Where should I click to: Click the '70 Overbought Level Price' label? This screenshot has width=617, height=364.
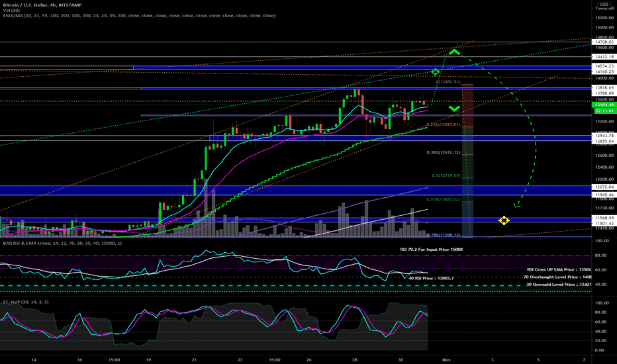pyautogui.click(x=557, y=277)
